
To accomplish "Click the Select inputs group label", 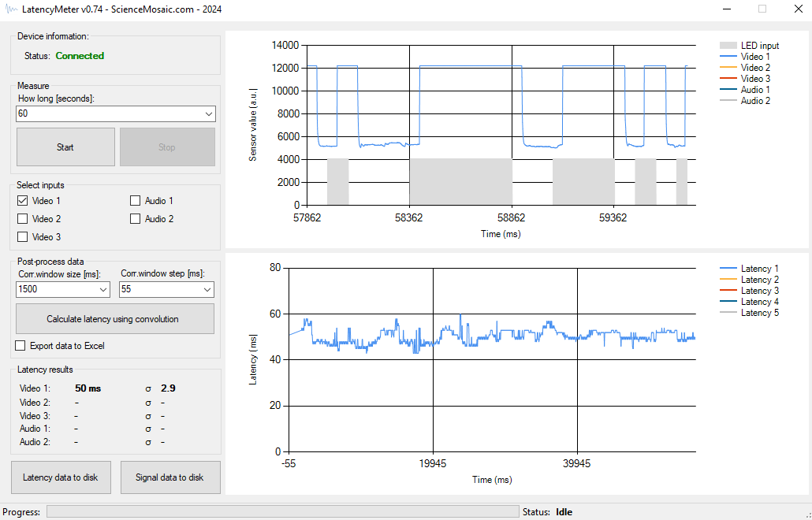I will [x=40, y=184].
